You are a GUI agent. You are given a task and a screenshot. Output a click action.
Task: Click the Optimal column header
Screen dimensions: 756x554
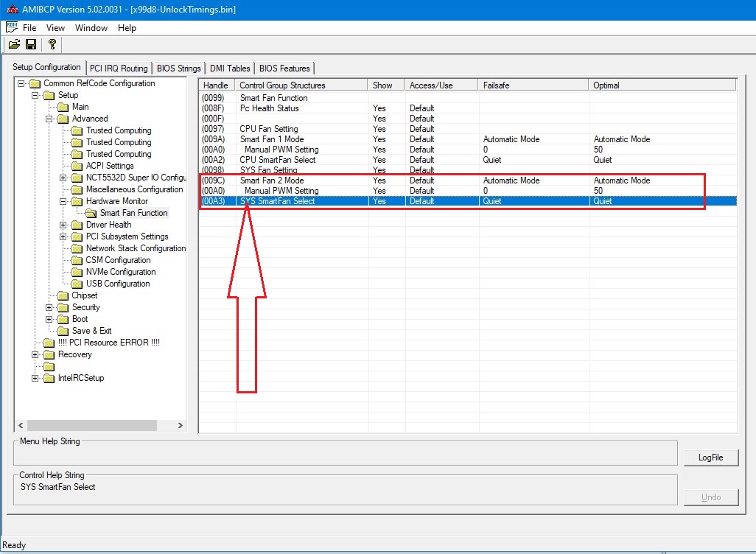coord(662,85)
